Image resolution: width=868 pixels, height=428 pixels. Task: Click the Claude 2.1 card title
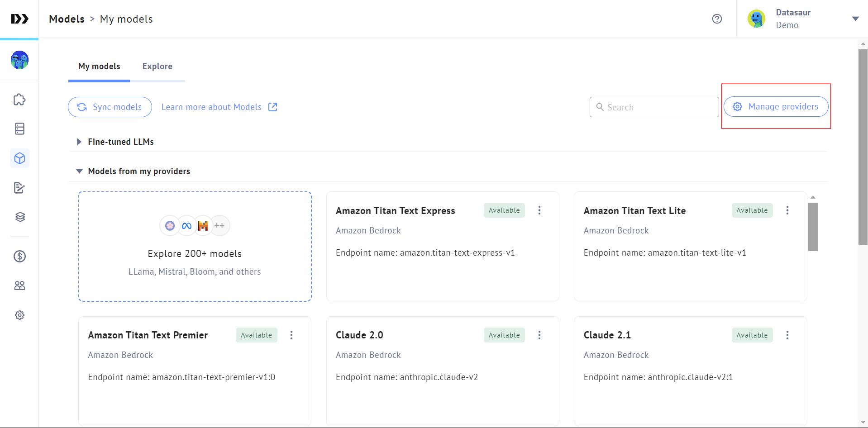pyautogui.click(x=607, y=335)
